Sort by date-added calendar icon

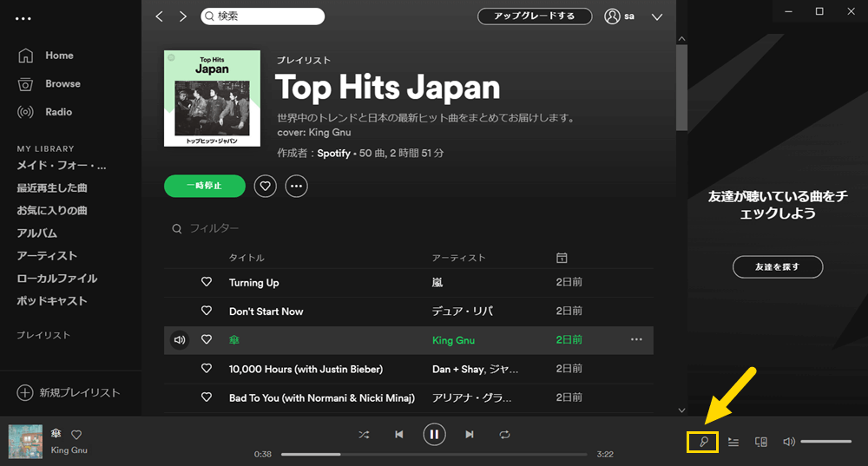pyautogui.click(x=562, y=258)
